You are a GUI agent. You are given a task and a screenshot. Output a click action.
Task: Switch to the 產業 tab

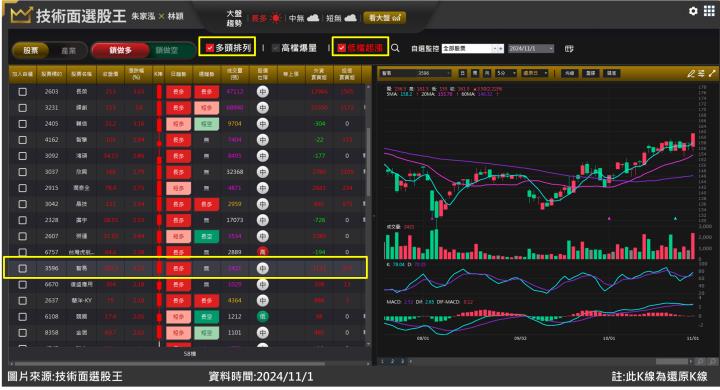[x=68, y=51]
